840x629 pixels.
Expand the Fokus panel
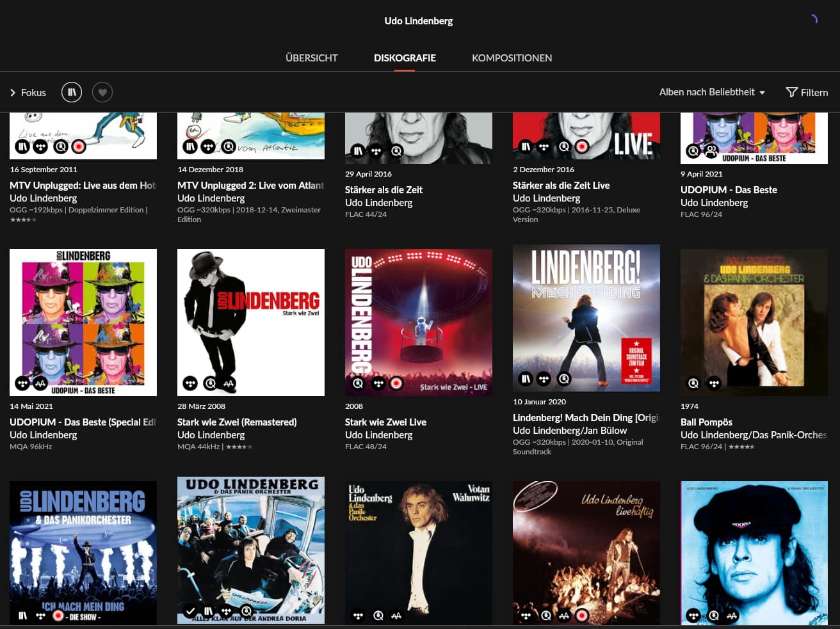(28, 92)
